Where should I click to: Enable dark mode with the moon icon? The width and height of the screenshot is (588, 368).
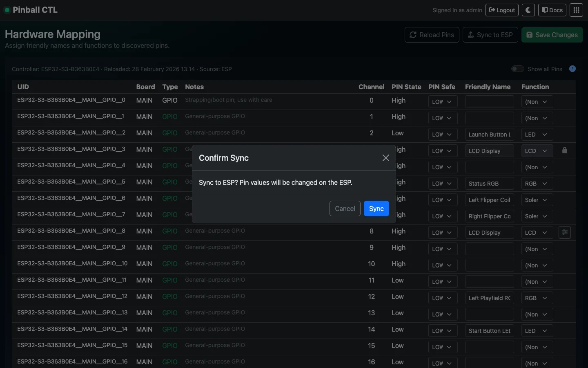(528, 10)
